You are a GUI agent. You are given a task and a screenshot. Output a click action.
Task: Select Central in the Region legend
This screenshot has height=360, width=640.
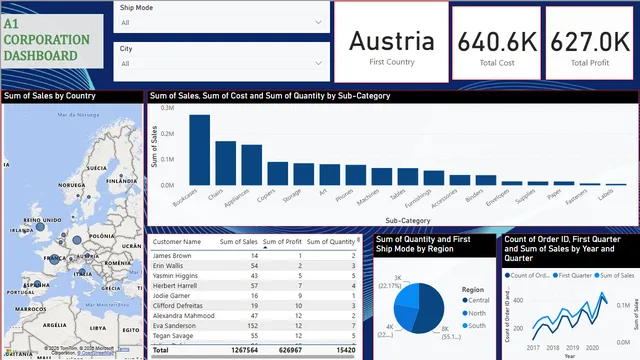pos(476,300)
